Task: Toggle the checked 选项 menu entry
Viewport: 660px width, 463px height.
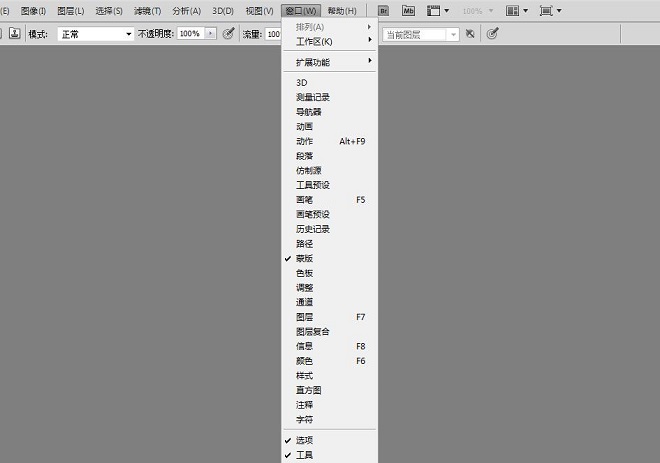Action: [304, 440]
